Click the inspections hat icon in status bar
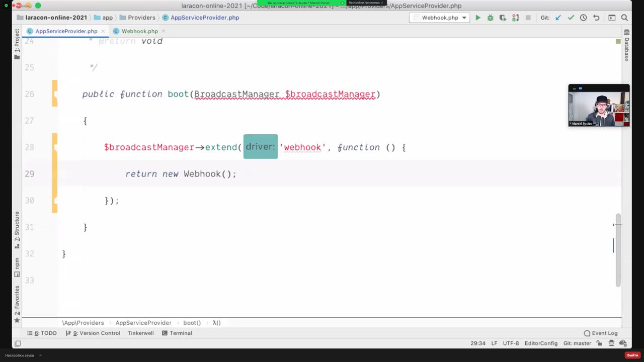 pos(611,343)
